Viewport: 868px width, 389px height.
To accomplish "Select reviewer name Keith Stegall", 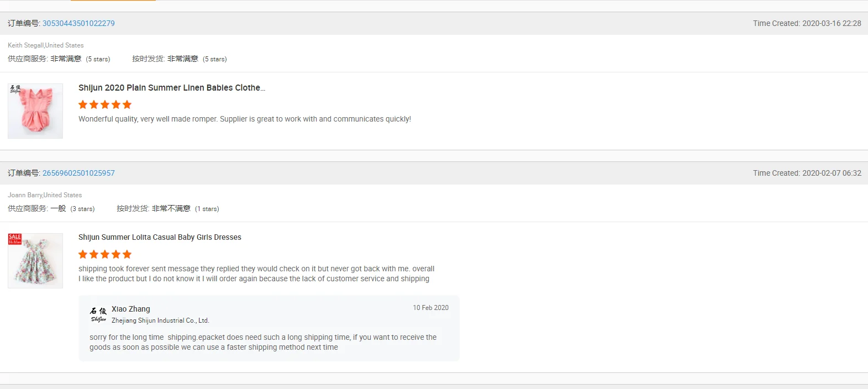I will (26, 45).
